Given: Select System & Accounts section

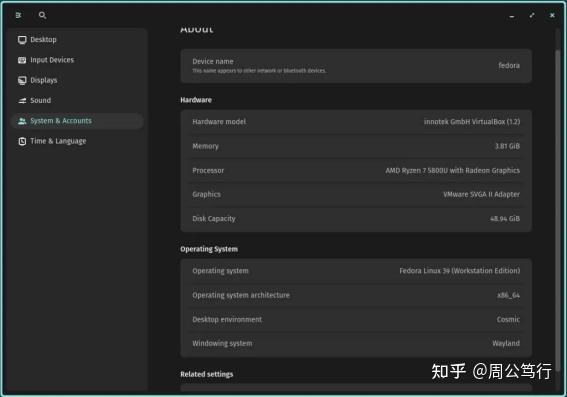Looking at the screenshot, I should pos(77,121).
